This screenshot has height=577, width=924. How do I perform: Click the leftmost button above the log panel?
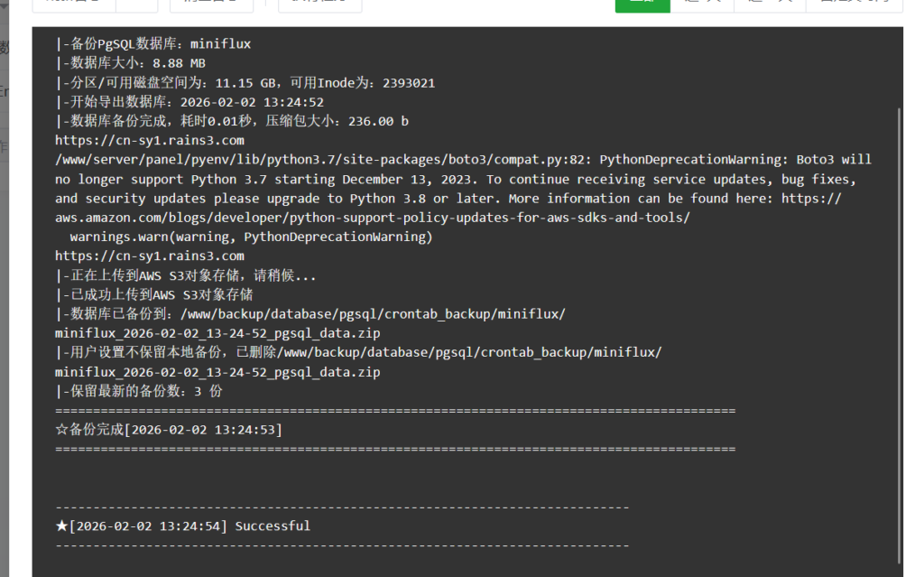(72, 5)
